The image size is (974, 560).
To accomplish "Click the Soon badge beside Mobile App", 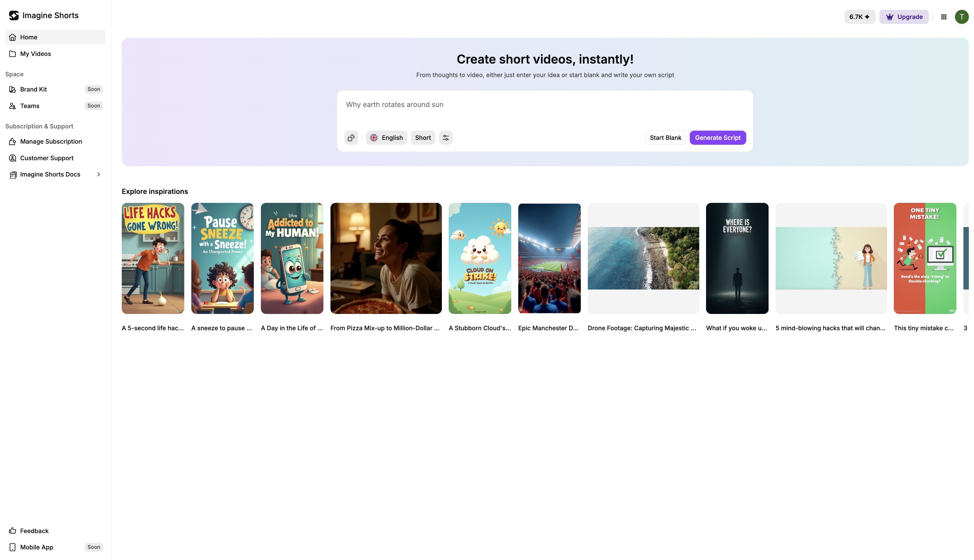I will [93, 547].
